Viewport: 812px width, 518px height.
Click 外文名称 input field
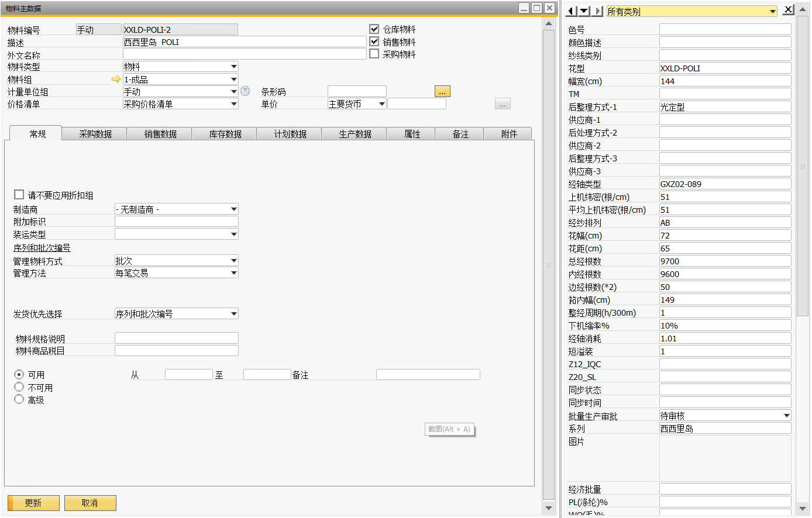pyautogui.click(x=245, y=54)
